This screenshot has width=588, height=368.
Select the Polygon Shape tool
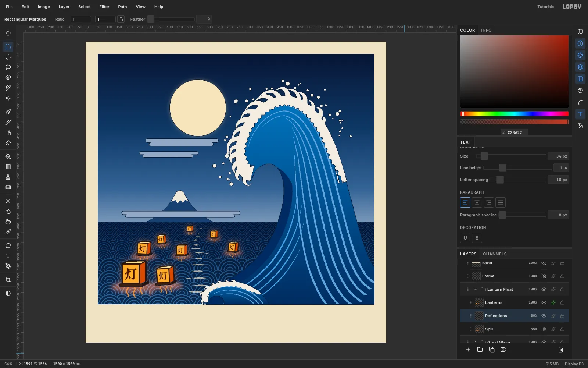(x=8, y=245)
